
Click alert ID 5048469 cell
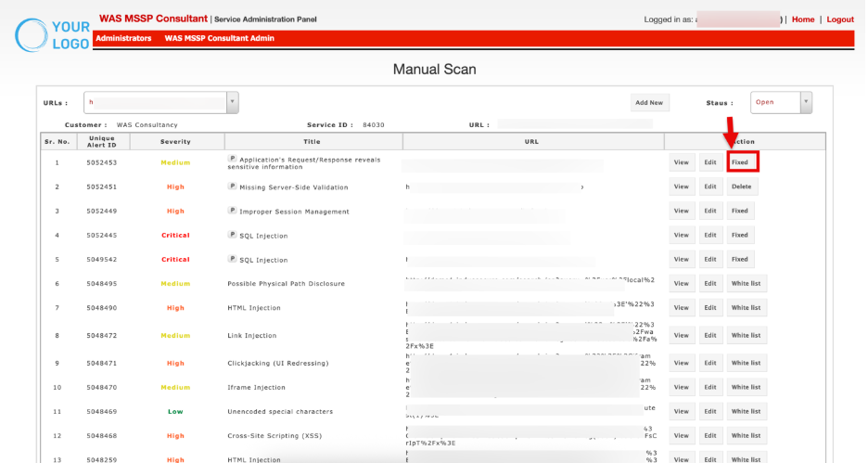point(102,411)
